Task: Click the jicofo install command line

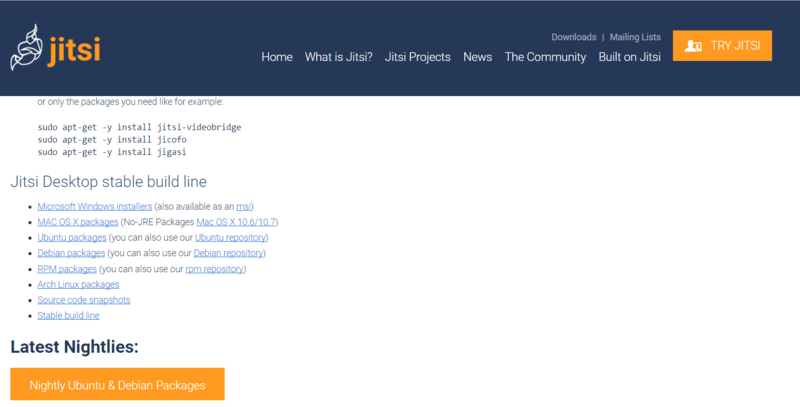Action: 112,139
